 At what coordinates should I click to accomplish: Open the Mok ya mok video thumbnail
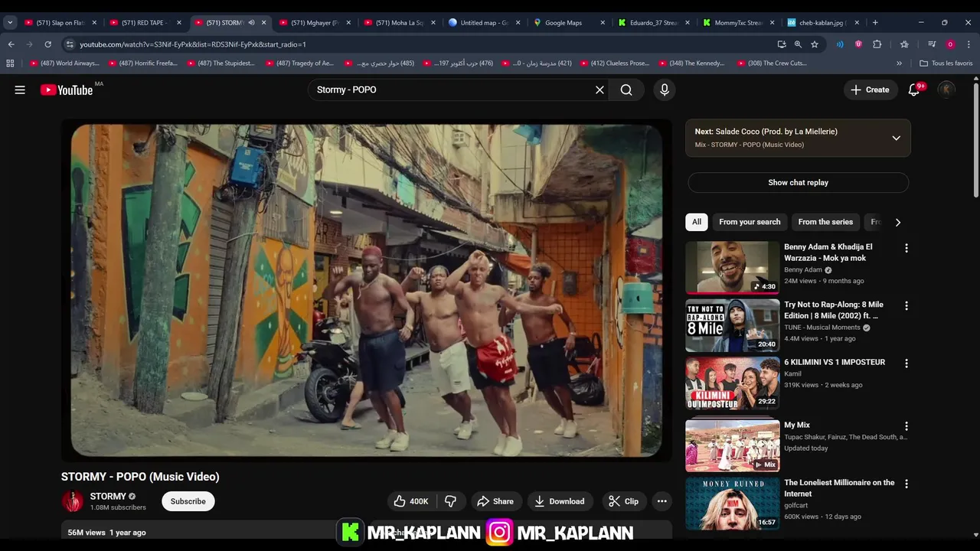click(x=732, y=267)
